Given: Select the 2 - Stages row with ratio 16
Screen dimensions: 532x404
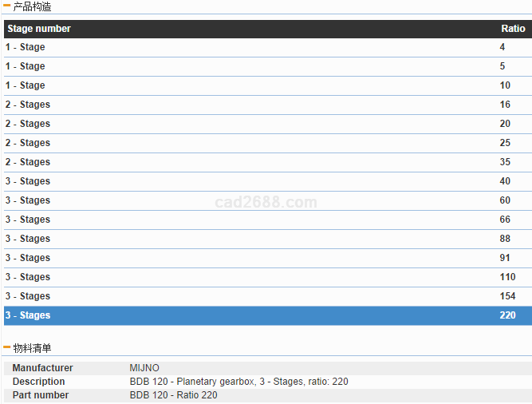Looking at the screenshot, I should pyautogui.click(x=28, y=105).
